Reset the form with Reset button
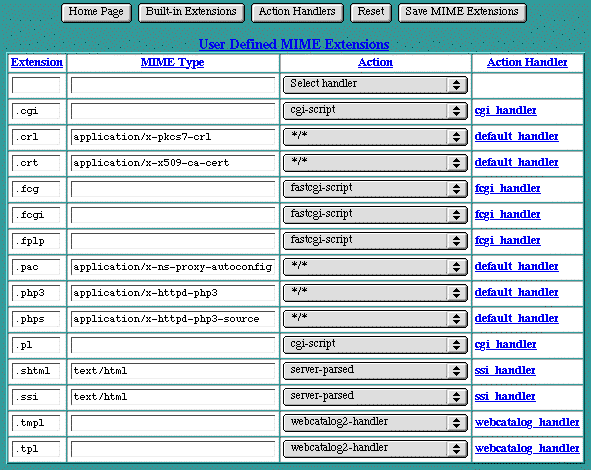 tap(371, 12)
